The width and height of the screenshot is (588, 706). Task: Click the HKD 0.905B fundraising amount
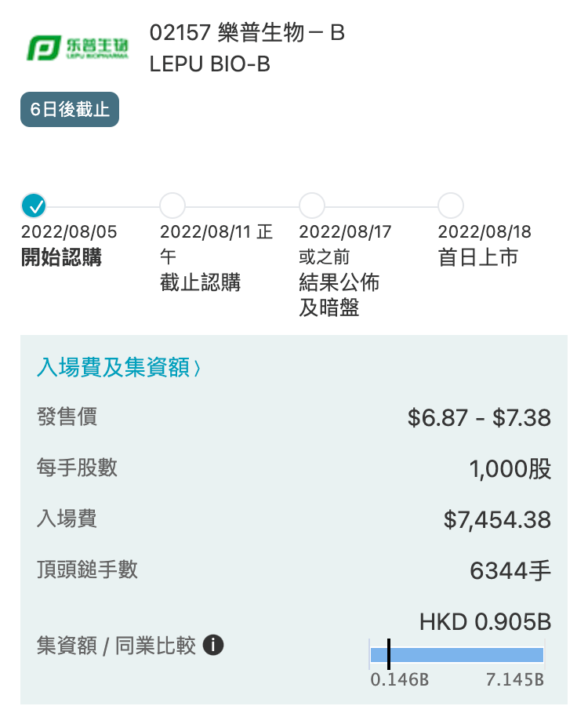[485, 622]
